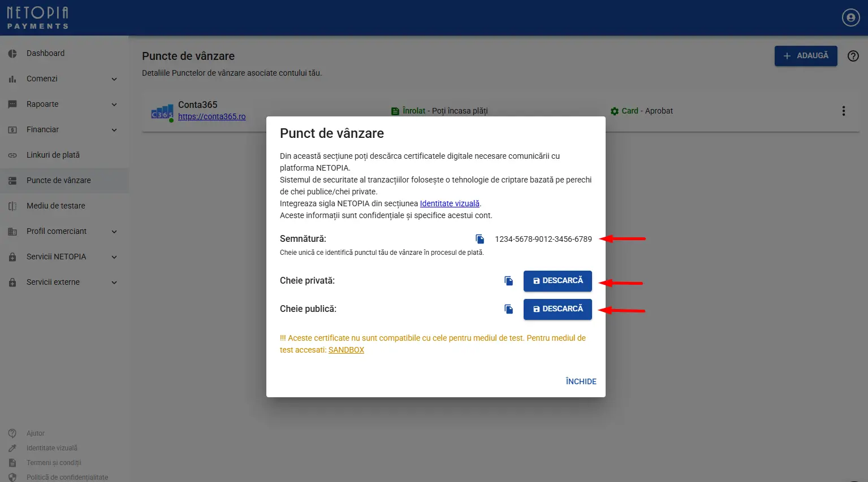Image resolution: width=868 pixels, height=482 pixels.
Task: Copy the Cheie privată value
Action: (x=508, y=281)
